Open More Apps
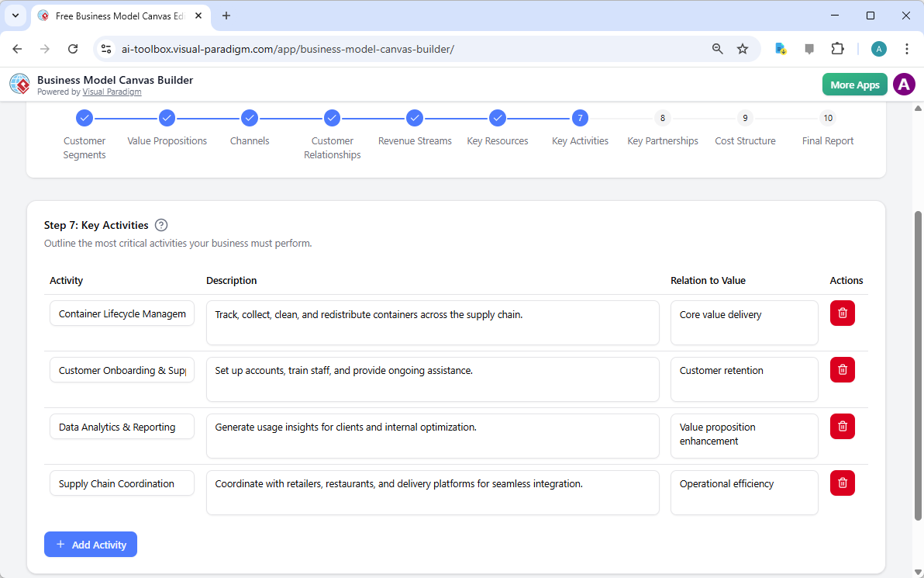The height and width of the screenshot is (578, 924). pos(854,84)
